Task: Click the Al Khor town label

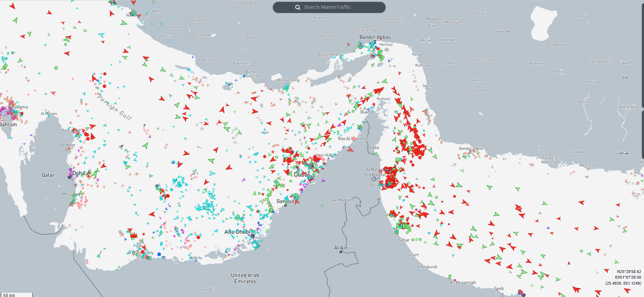Action: coord(68,145)
